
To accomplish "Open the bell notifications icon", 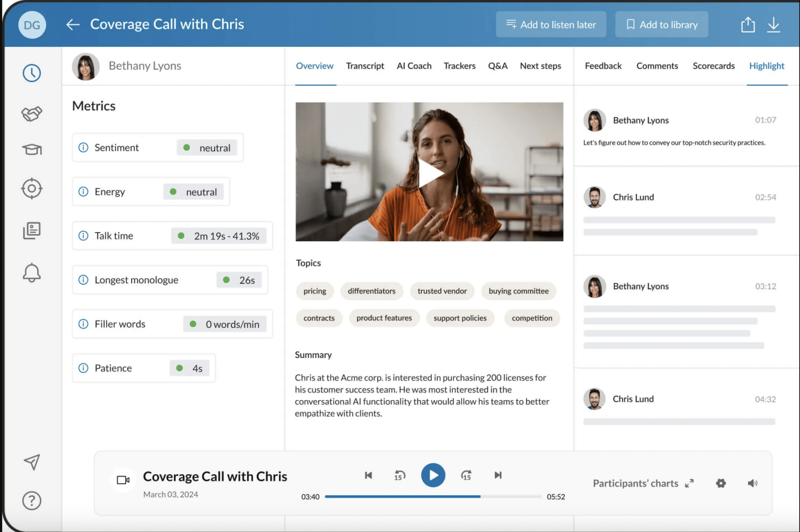I will (x=32, y=272).
